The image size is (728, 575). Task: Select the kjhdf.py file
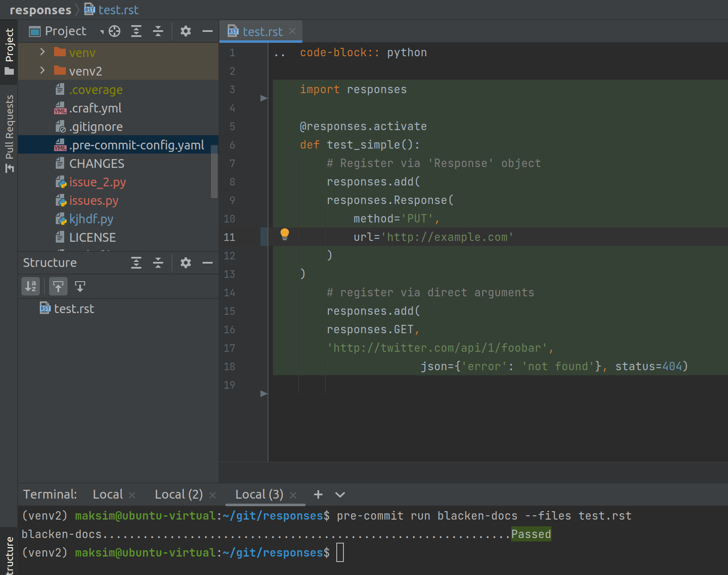click(91, 219)
